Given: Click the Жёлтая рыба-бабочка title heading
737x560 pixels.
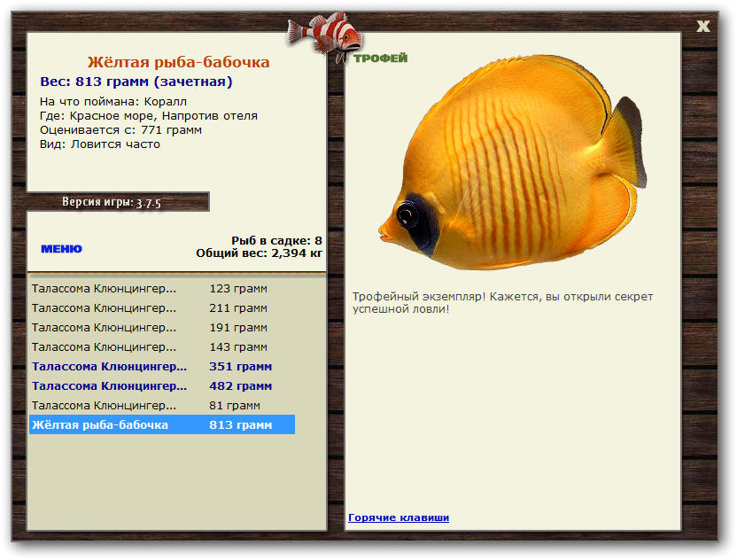Looking at the screenshot, I should click(x=179, y=62).
